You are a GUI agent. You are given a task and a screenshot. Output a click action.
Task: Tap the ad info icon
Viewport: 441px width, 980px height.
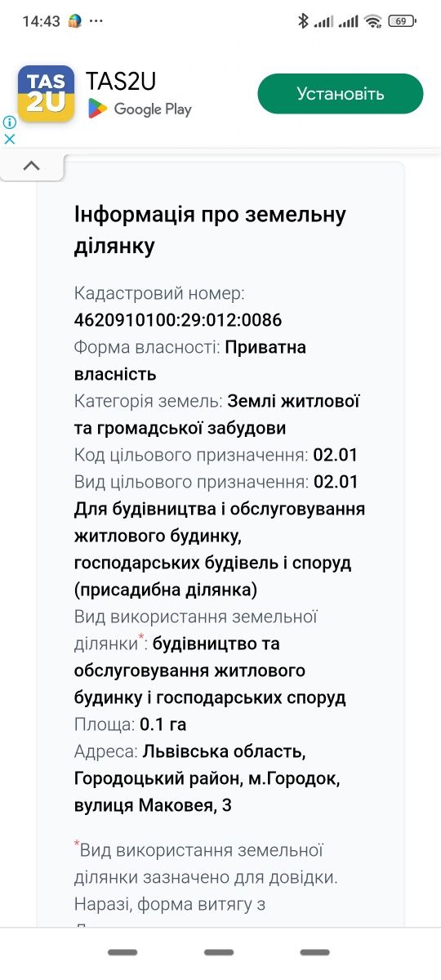coord(9,122)
